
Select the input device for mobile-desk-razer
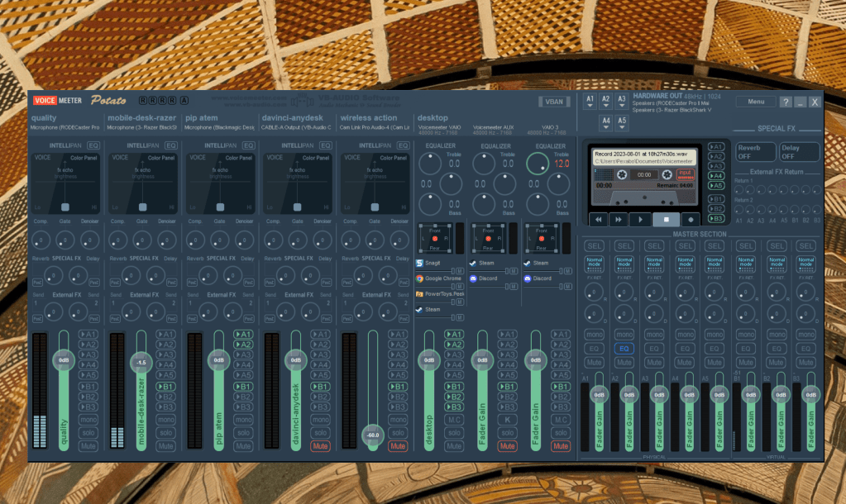[x=142, y=128]
